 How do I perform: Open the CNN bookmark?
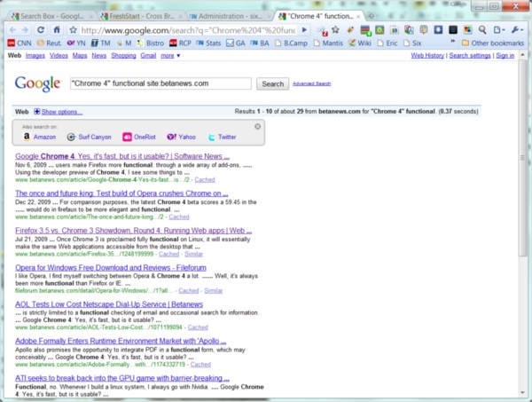point(20,43)
